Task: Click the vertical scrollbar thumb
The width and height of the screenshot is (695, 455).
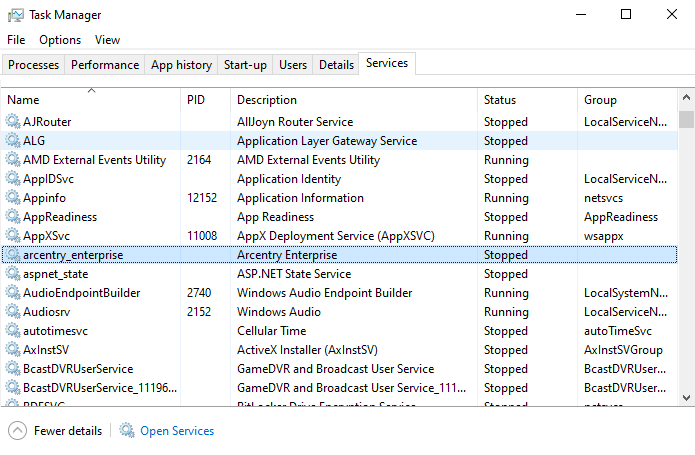Action: pos(686,120)
